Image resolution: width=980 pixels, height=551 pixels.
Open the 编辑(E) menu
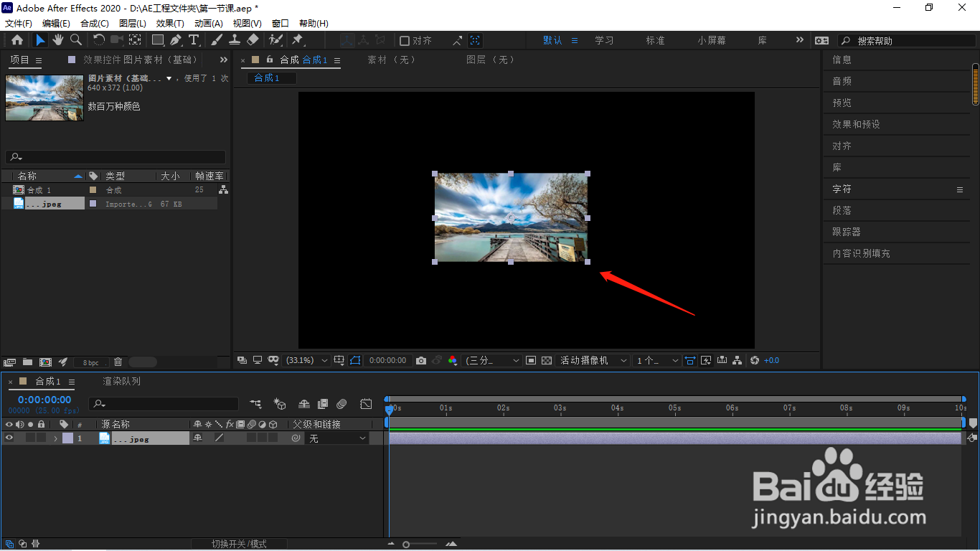[x=56, y=24]
